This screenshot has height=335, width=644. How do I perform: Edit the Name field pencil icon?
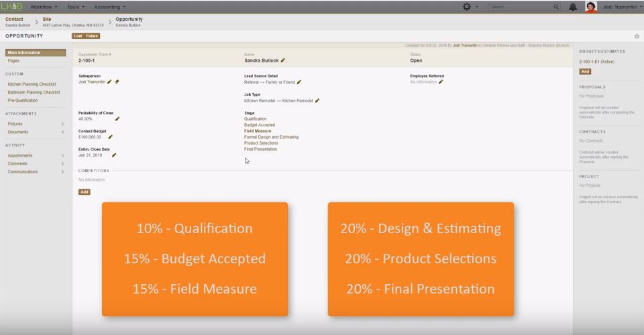point(283,60)
